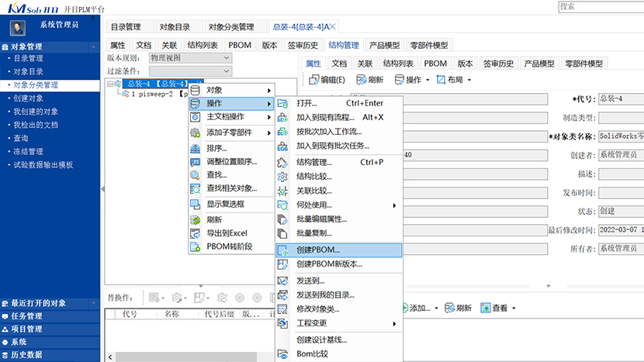
Task: Click the 查看 icon in bottom toolbar
Action: pos(486,308)
